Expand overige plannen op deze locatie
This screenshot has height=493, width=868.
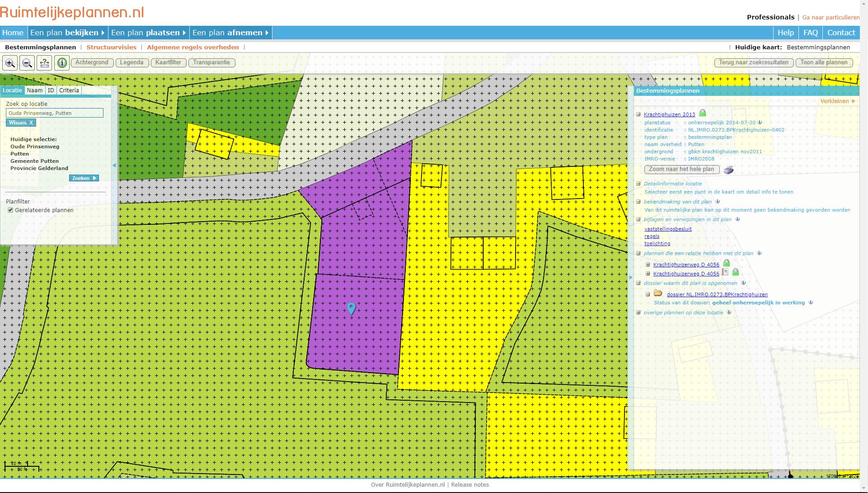pyautogui.click(x=638, y=312)
